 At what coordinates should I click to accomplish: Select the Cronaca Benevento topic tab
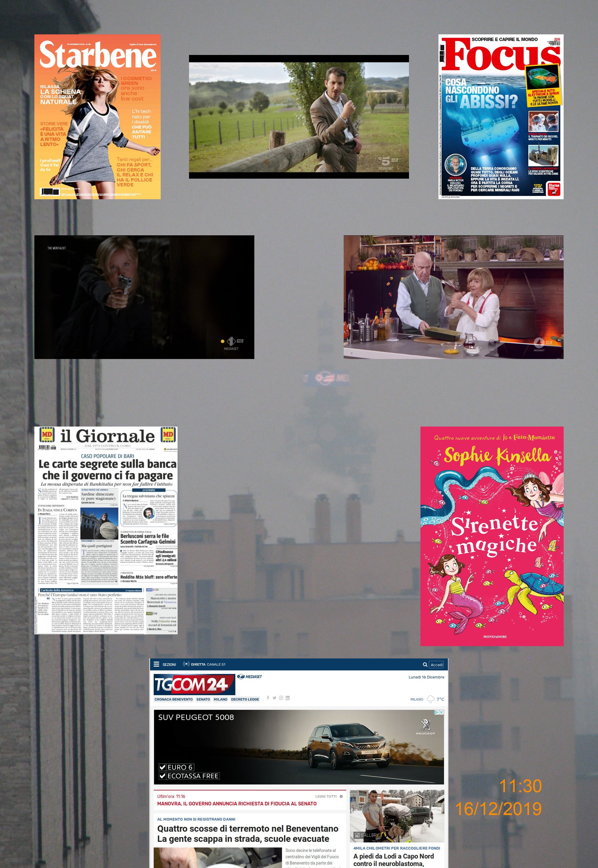(174, 699)
